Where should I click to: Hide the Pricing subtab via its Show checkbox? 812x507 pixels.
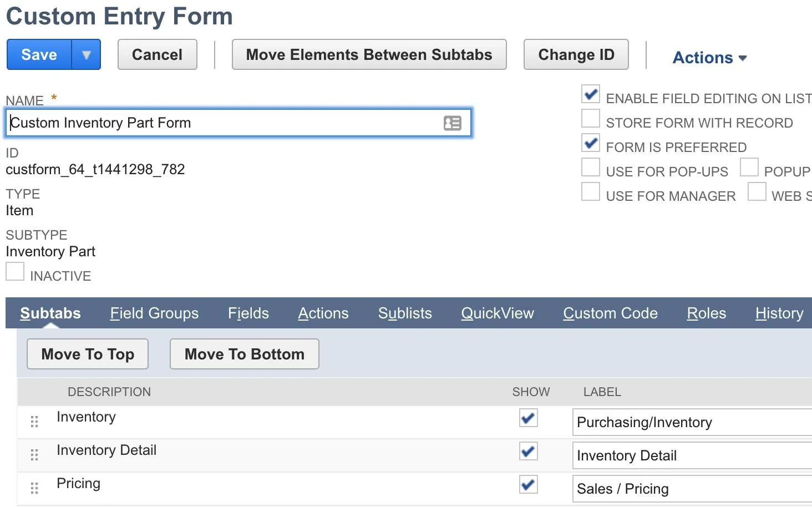(x=528, y=484)
